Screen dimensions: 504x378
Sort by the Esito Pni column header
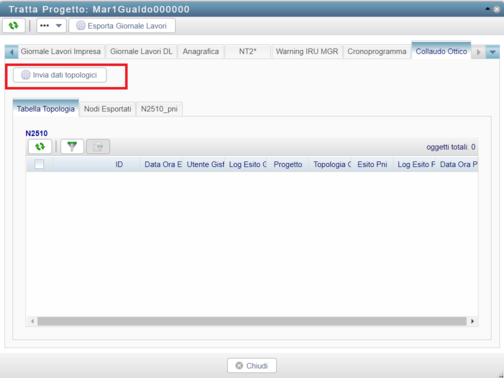point(372,164)
